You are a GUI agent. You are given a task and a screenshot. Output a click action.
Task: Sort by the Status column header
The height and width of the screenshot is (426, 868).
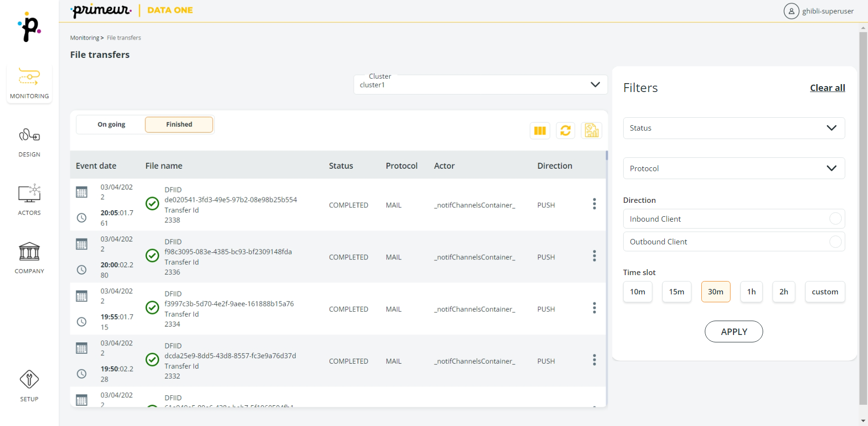[341, 166]
